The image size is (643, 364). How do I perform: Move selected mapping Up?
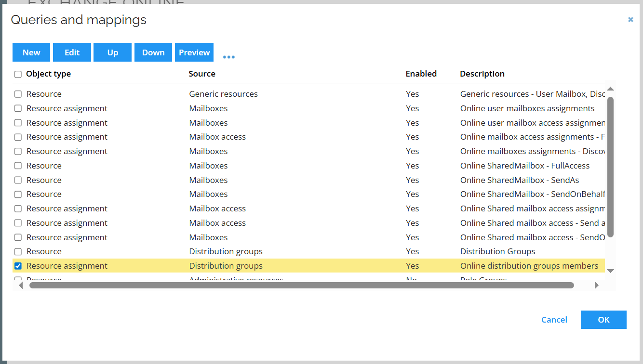113,52
